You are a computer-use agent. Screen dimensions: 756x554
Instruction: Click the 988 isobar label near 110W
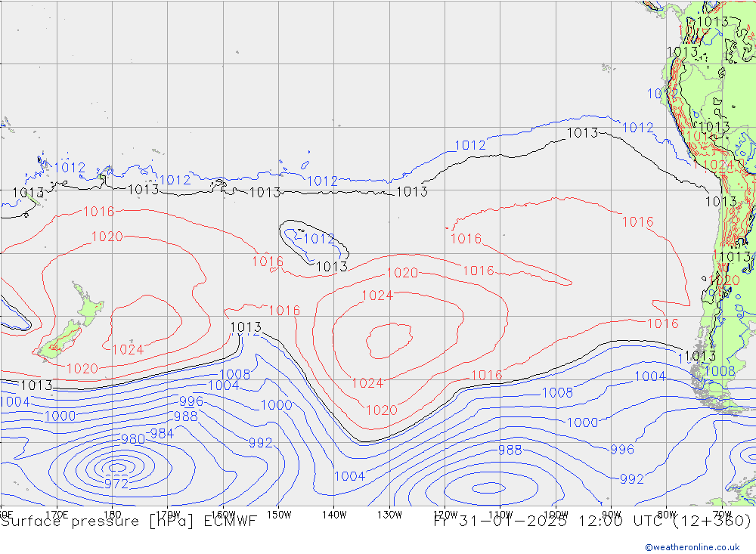pos(510,450)
